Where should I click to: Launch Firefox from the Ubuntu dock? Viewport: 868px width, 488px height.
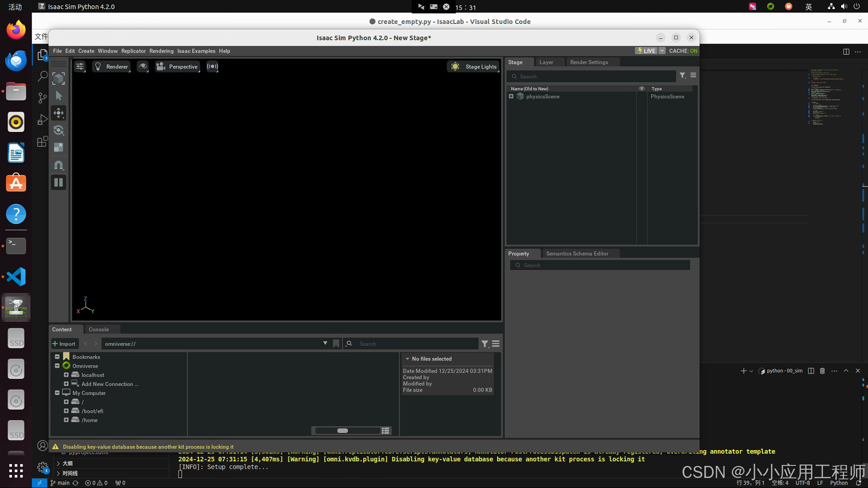tap(16, 30)
